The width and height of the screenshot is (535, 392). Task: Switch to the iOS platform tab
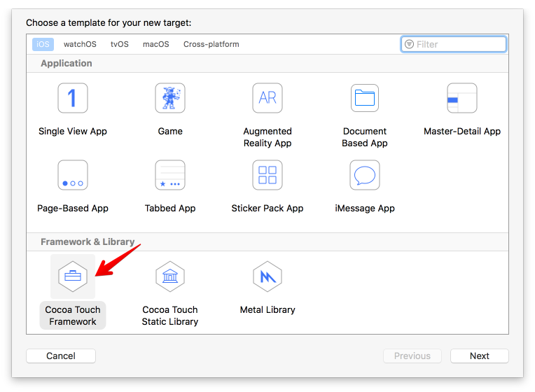tap(43, 44)
